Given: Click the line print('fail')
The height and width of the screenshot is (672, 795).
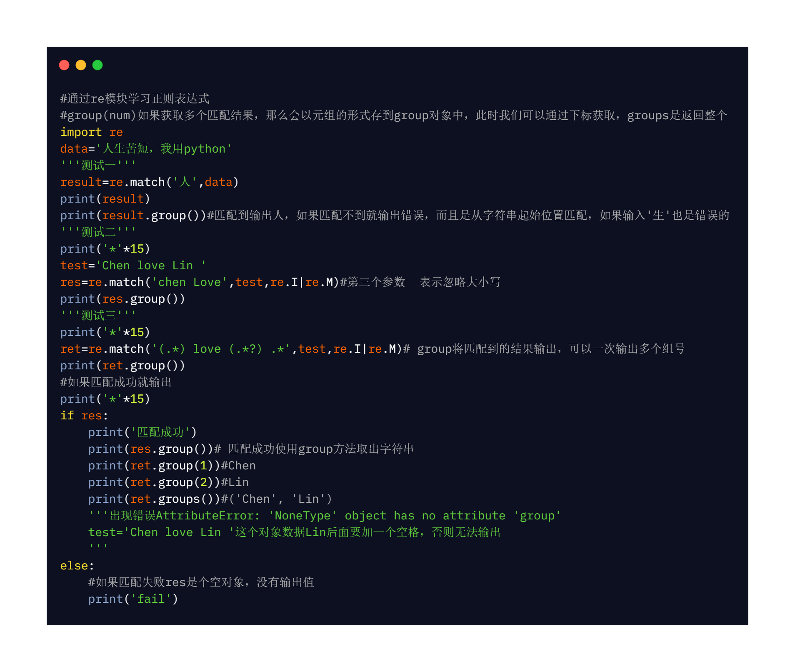Looking at the screenshot, I should point(133,599).
